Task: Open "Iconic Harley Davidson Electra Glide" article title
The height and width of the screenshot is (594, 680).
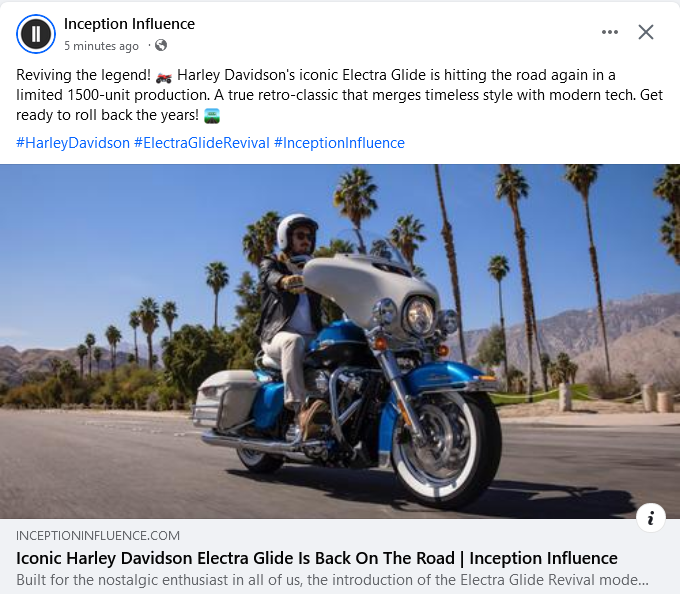Action: point(317,558)
